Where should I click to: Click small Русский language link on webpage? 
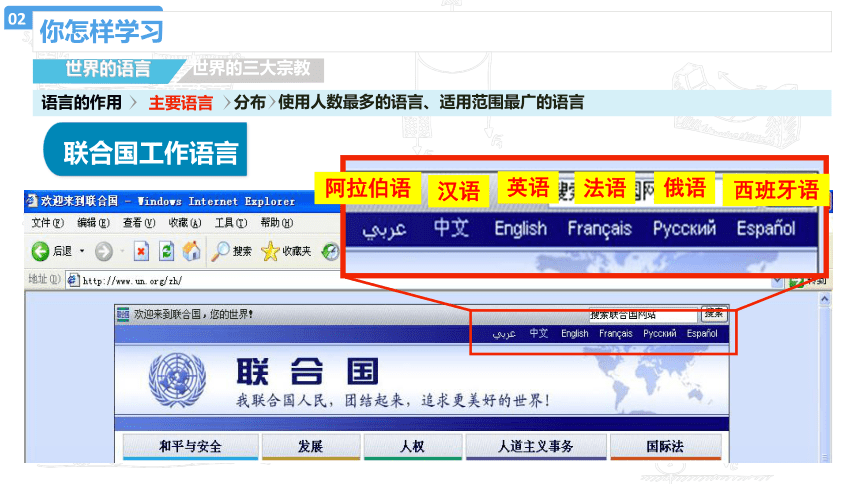[x=659, y=334]
